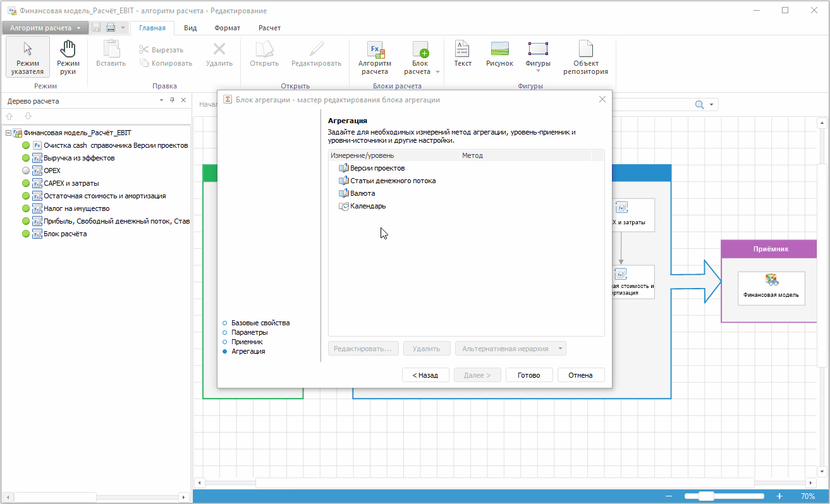This screenshot has width=830, height=504.
Task: Select the Режим руки hand tool
Action: 68,57
